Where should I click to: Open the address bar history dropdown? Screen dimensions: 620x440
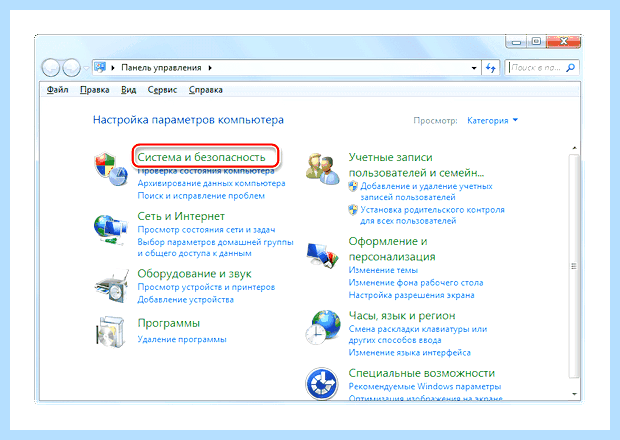[474, 68]
